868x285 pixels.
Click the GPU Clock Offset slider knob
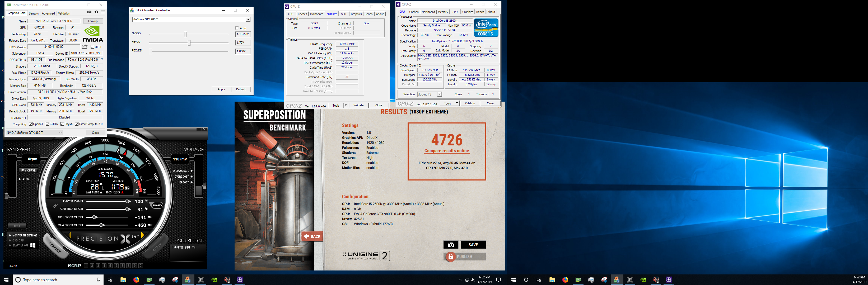pos(95,217)
